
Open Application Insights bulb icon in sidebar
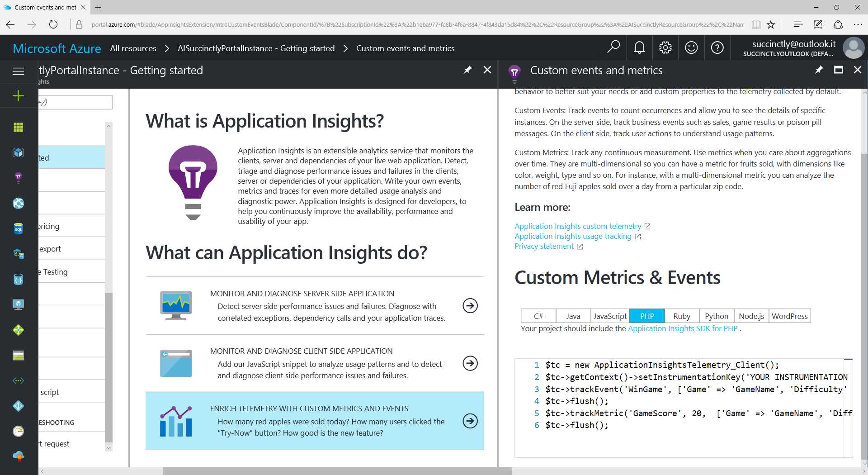click(x=18, y=177)
